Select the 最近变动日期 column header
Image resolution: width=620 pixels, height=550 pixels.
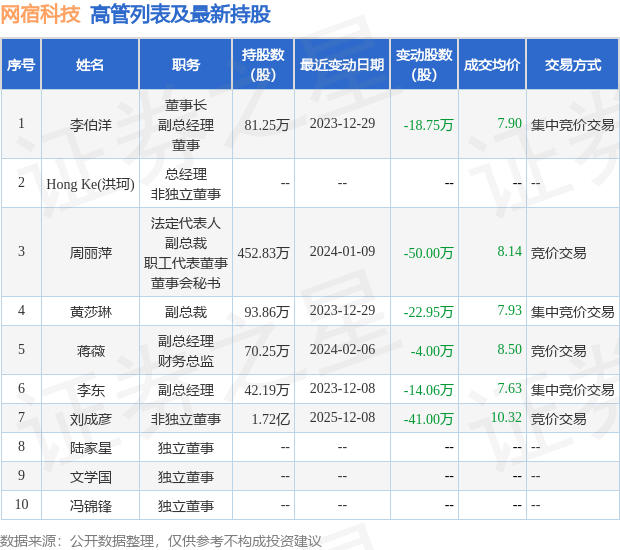[342, 65]
